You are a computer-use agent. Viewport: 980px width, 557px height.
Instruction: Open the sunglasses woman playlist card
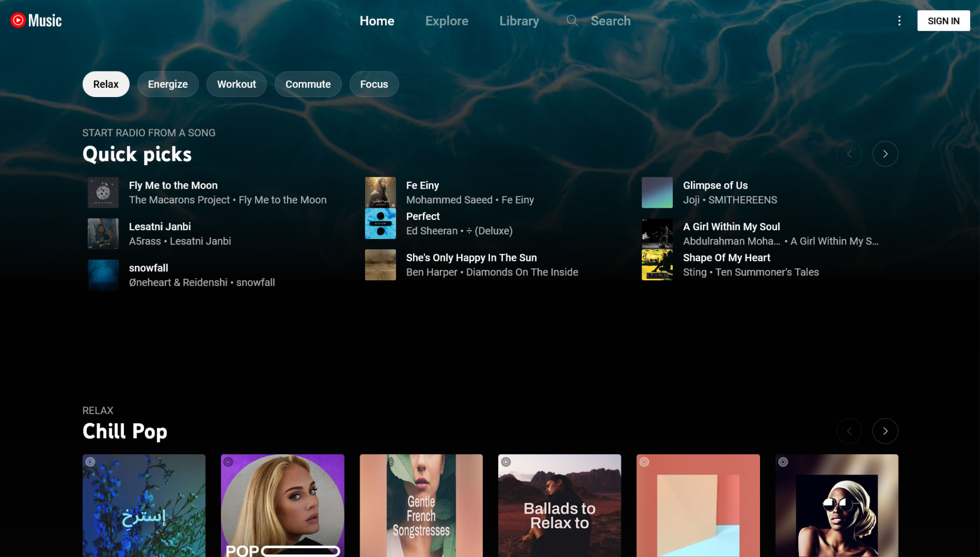coord(836,506)
